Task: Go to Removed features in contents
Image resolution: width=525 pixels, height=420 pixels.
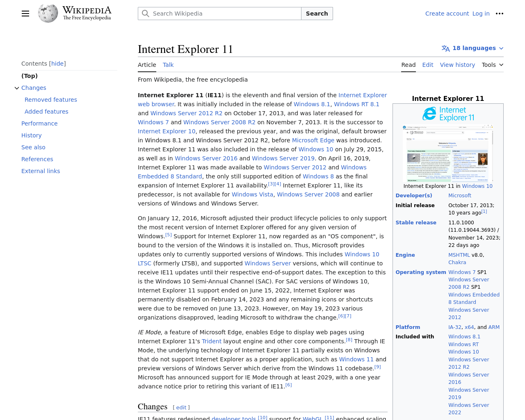Action: coord(51,100)
